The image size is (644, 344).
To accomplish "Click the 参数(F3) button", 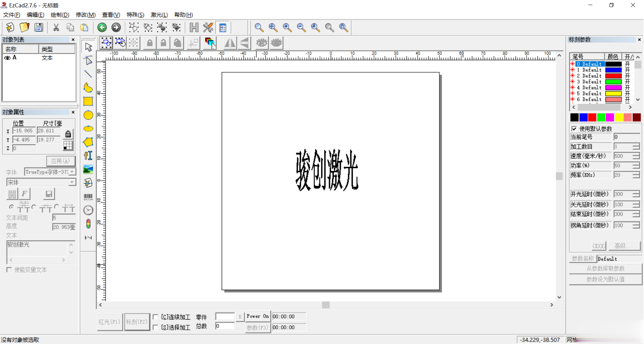I will tap(258, 328).
